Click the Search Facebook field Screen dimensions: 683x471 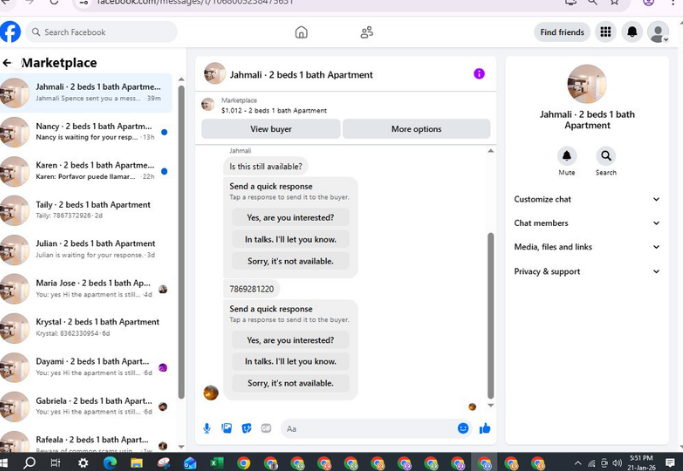point(101,32)
